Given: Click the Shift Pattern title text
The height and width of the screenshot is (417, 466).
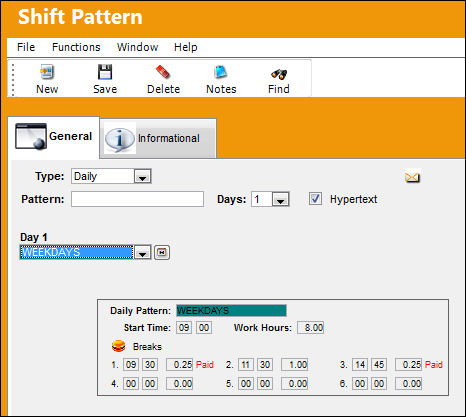Looking at the screenshot, I should click(x=80, y=17).
